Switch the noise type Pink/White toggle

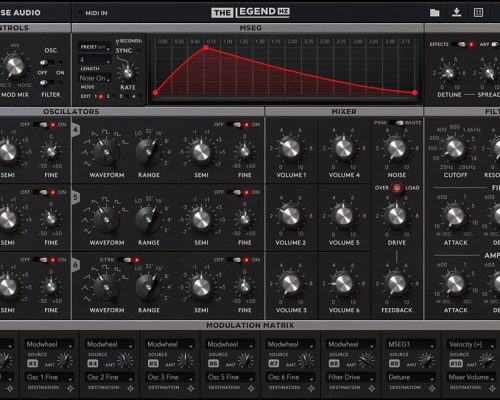click(x=396, y=123)
